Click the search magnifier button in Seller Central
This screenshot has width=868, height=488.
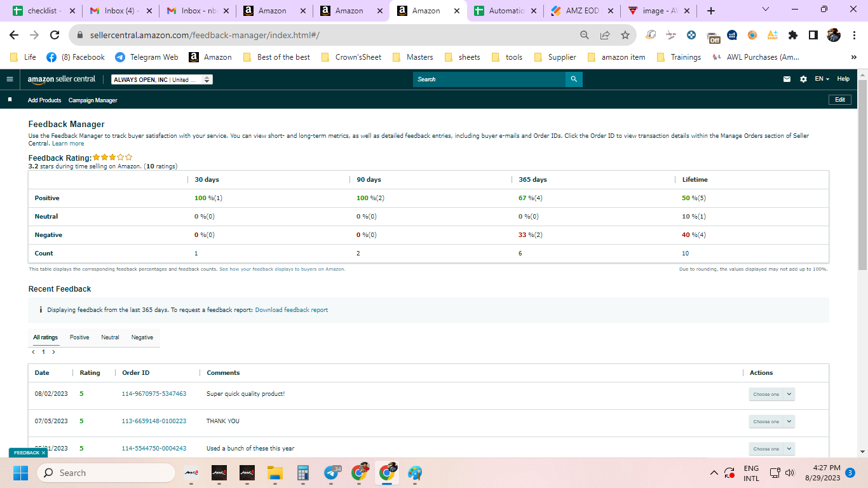(x=574, y=79)
